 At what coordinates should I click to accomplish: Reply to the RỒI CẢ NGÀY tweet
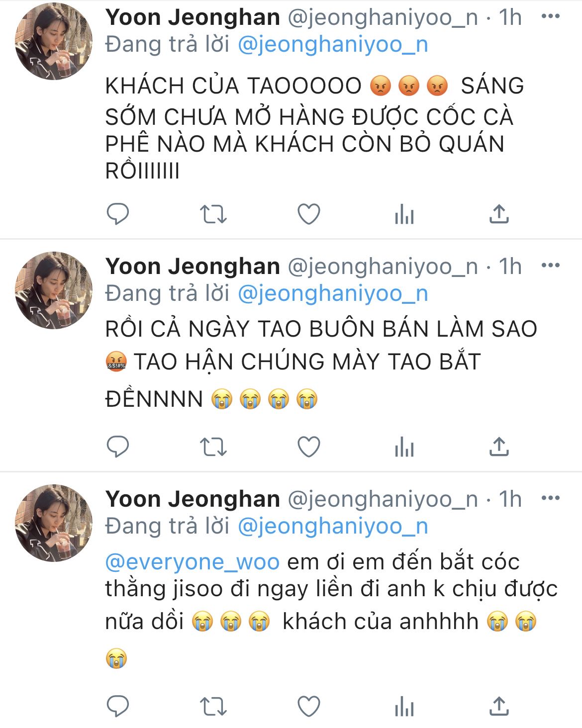pyautogui.click(x=118, y=447)
